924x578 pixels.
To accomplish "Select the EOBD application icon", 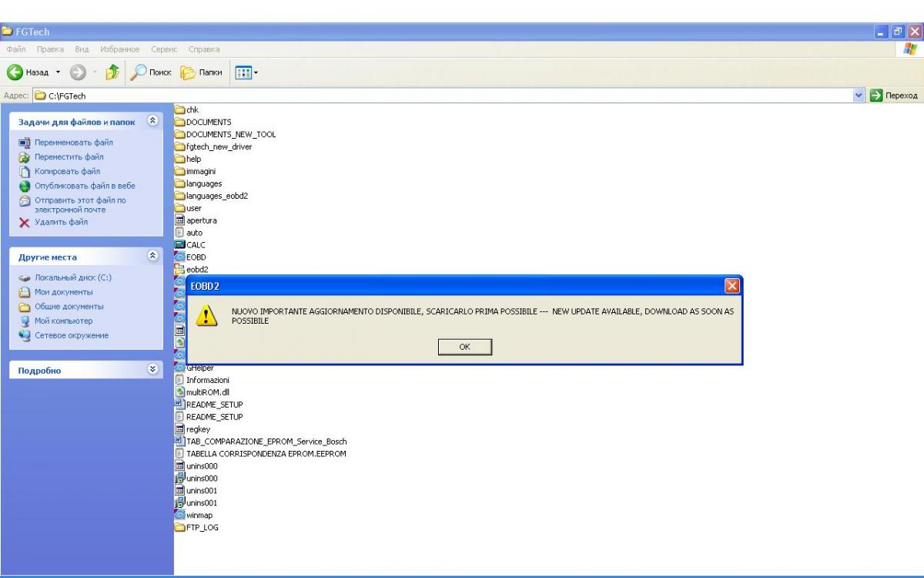I will point(180,257).
